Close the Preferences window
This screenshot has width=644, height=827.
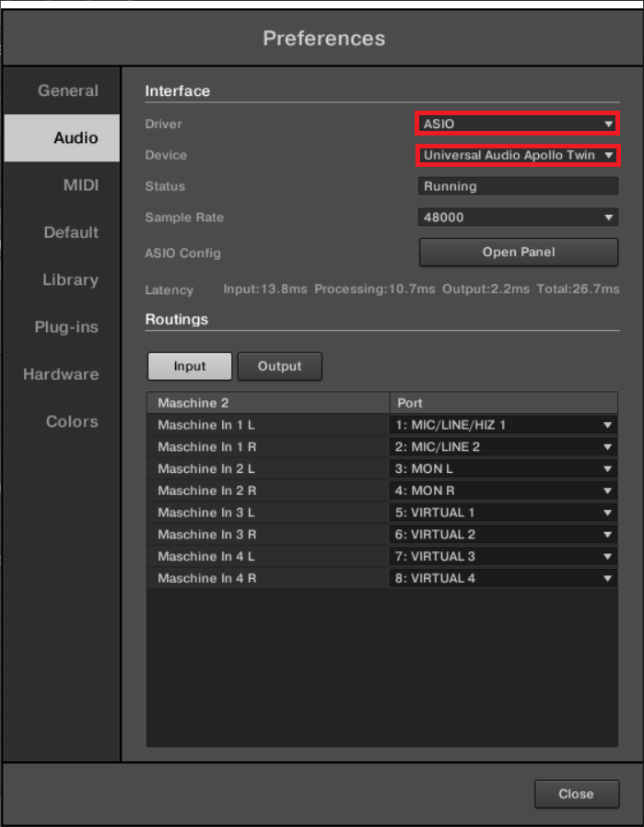(x=576, y=793)
